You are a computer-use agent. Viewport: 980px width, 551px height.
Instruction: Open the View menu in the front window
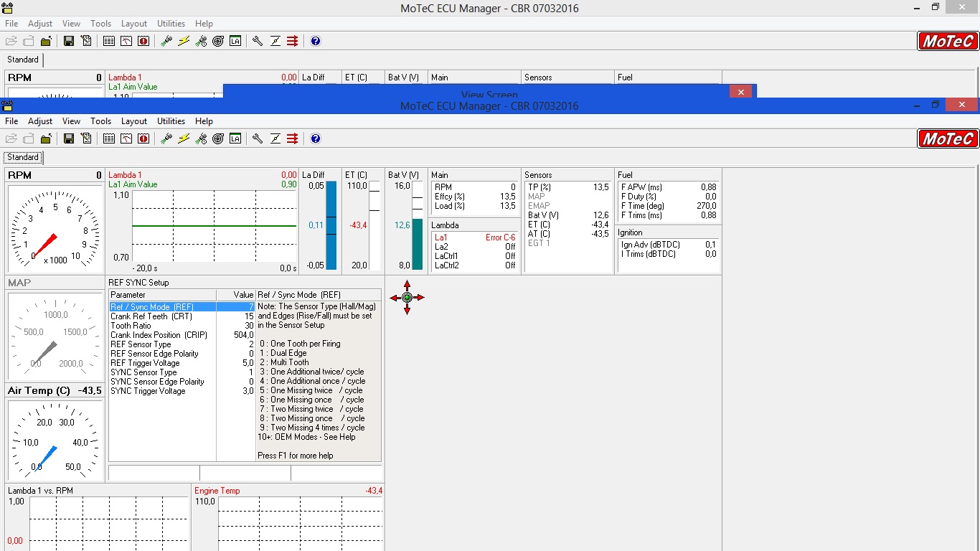(x=72, y=121)
